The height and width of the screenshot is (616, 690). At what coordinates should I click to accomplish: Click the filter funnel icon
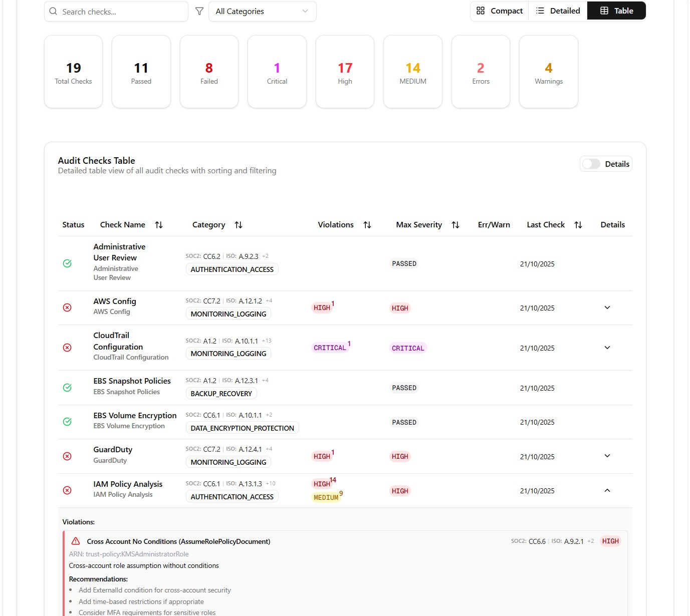199,11
